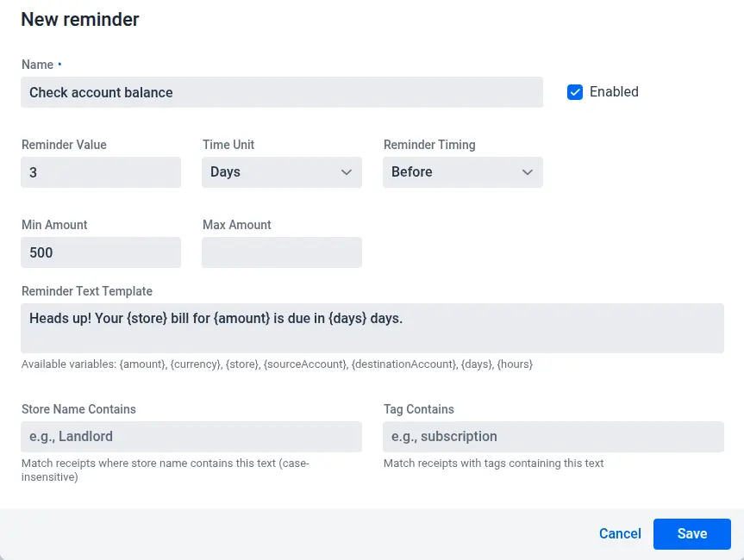Click the chevron arrow in Time Unit
Image resolution: width=744 pixels, height=560 pixels.
coord(347,172)
